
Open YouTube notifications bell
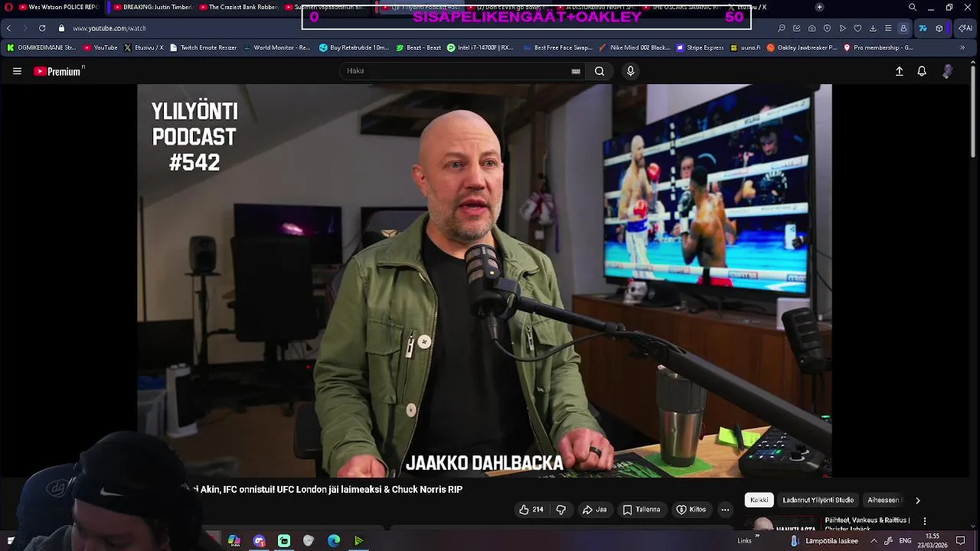(x=922, y=71)
